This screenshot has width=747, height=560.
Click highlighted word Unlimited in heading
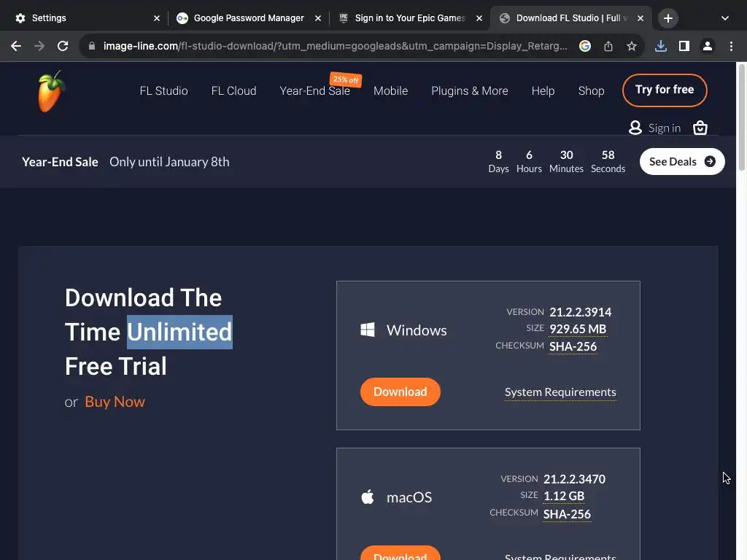tap(179, 332)
